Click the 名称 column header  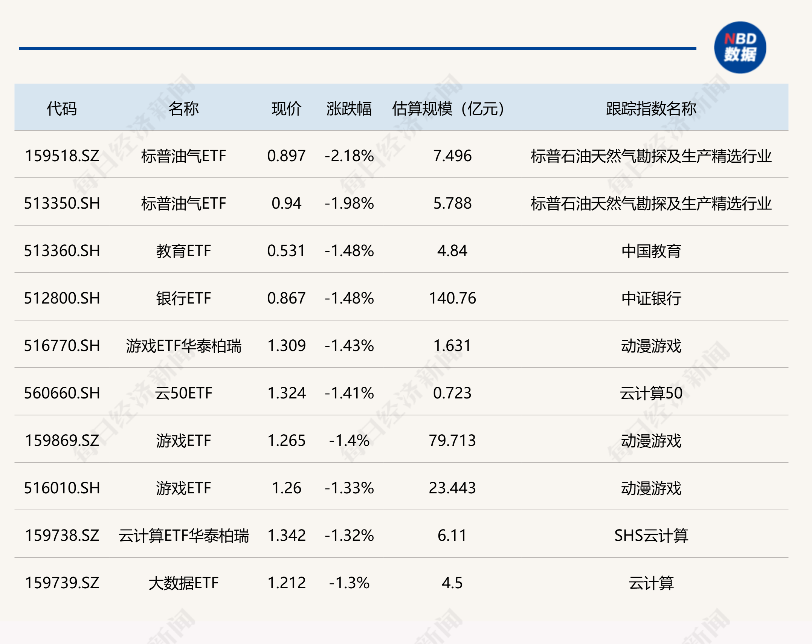183,109
